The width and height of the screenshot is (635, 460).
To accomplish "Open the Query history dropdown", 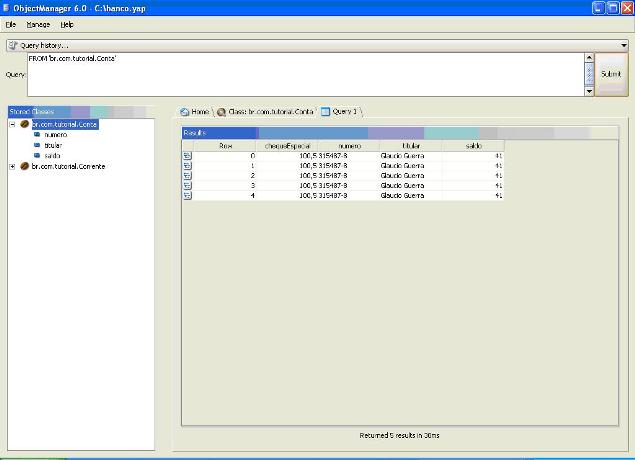I will pyautogui.click(x=623, y=45).
